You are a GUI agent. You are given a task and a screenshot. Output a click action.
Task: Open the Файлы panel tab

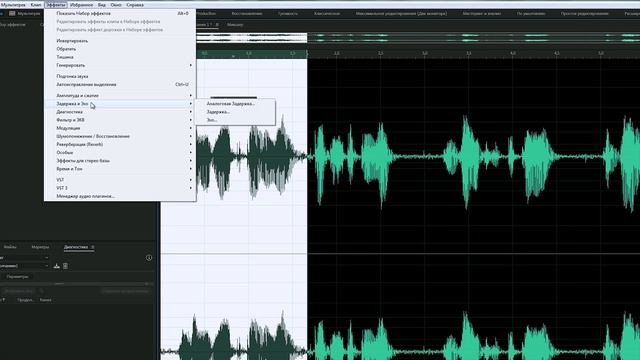(x=10, y=247)
